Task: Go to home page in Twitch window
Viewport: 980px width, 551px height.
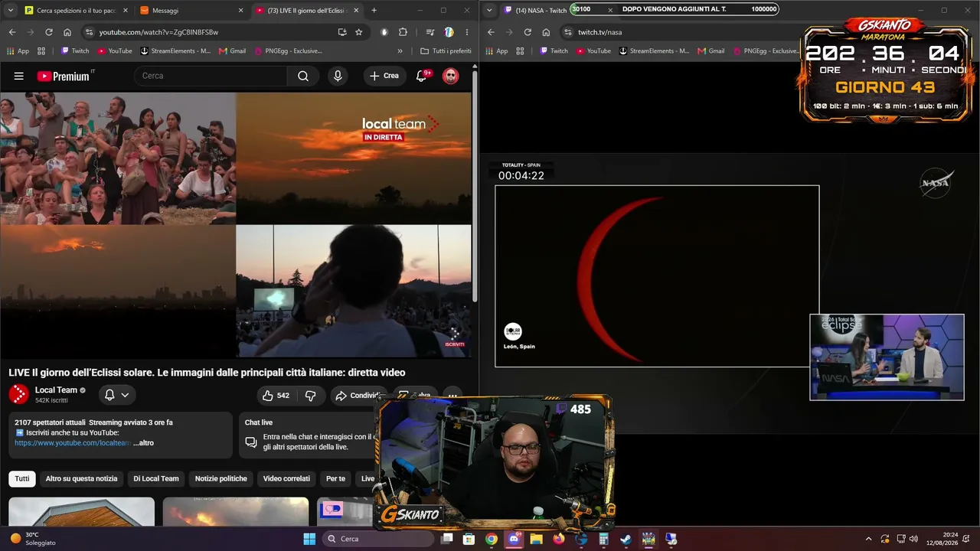Action: [546, 32]
